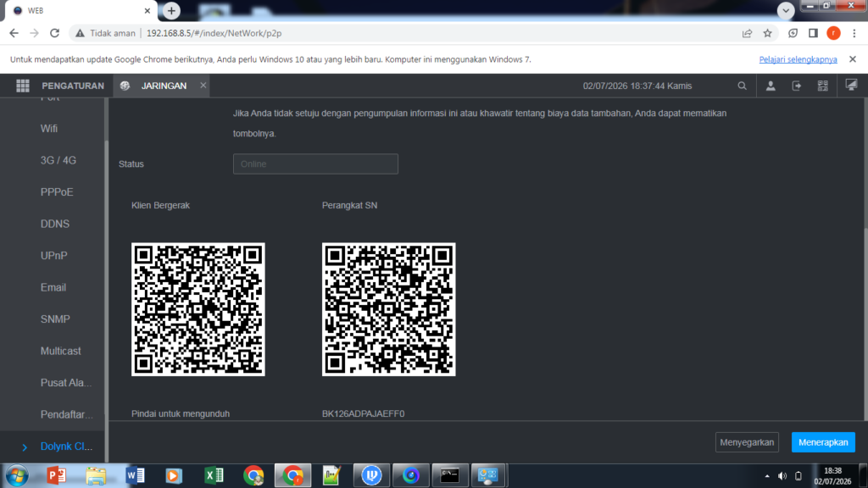This screenshot has height=488, width=868.
Task: Click the Pindai untuk mengunduh text
Action: 181,413
